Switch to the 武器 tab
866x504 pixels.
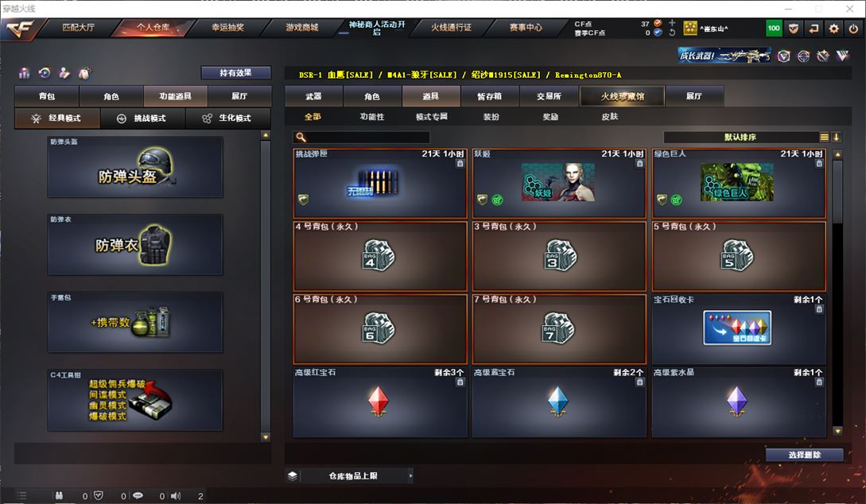[313, 96]
